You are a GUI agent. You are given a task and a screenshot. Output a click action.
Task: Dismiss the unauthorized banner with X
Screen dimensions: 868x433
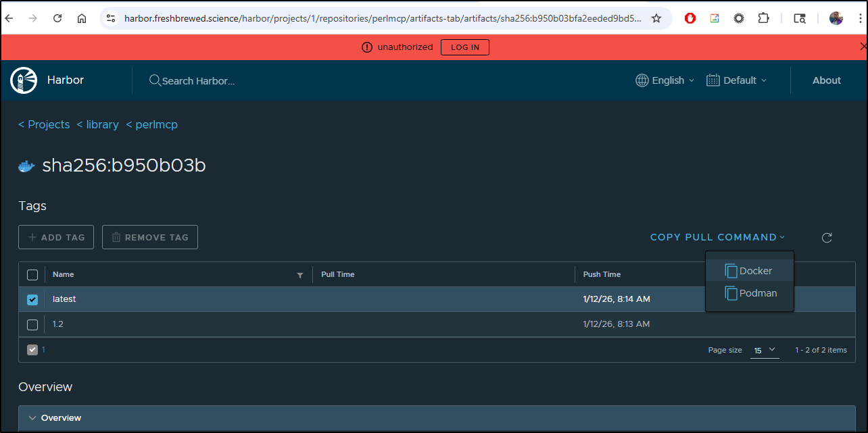863,47
